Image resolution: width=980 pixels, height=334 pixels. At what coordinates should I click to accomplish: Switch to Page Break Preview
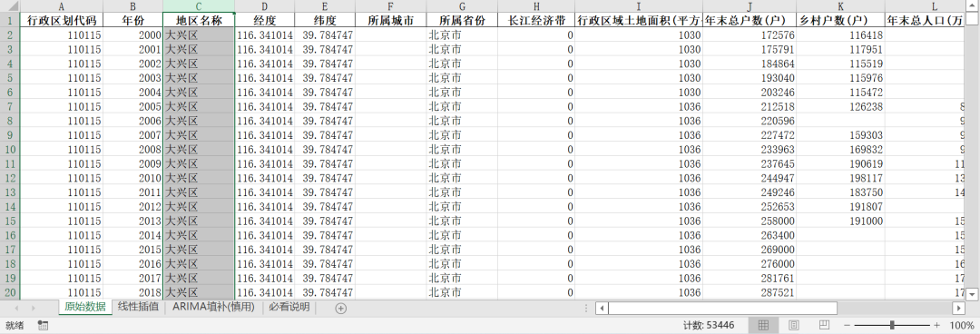(824, 325)
